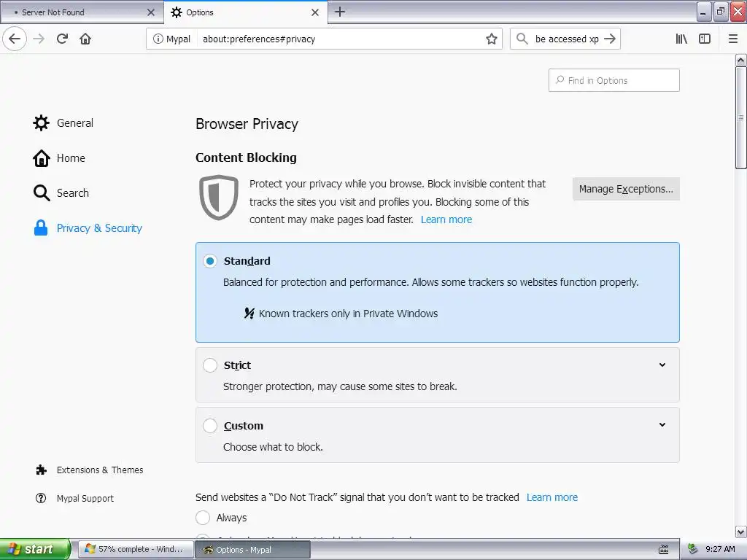Click the reload page icon
Viewport: 747px width, 560px height.
click(x=62, y=39)
